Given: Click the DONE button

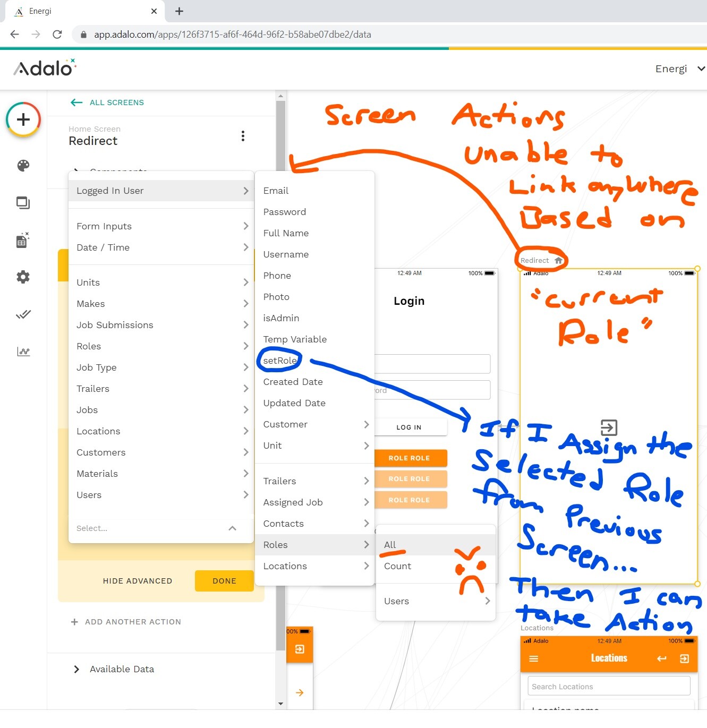Looking at the screenshot, I should [x=224, y=581].
